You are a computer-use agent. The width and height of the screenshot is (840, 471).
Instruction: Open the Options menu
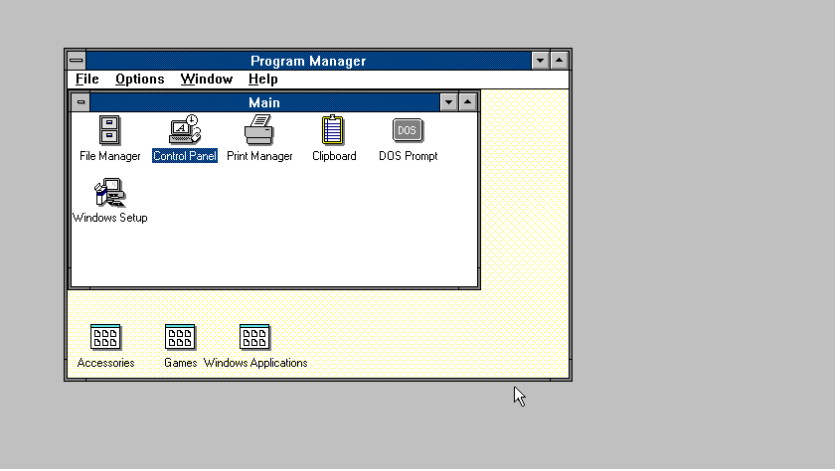coord(140,79)
